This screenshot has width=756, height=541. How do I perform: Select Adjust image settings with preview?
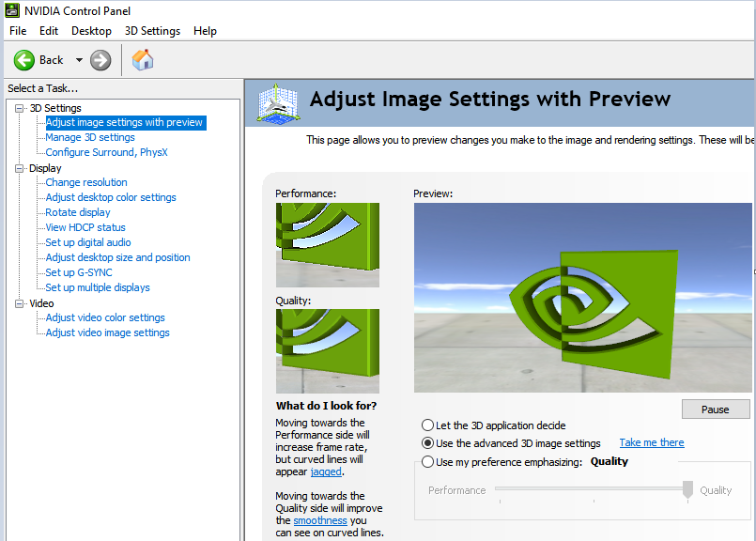coord(124,122)
